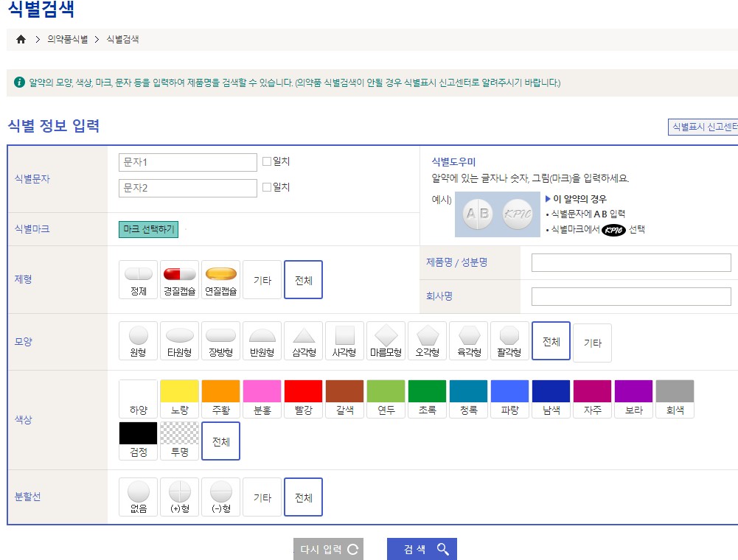Run the search with 검색 button
The image size is (738, 560).
coord(422,549)
